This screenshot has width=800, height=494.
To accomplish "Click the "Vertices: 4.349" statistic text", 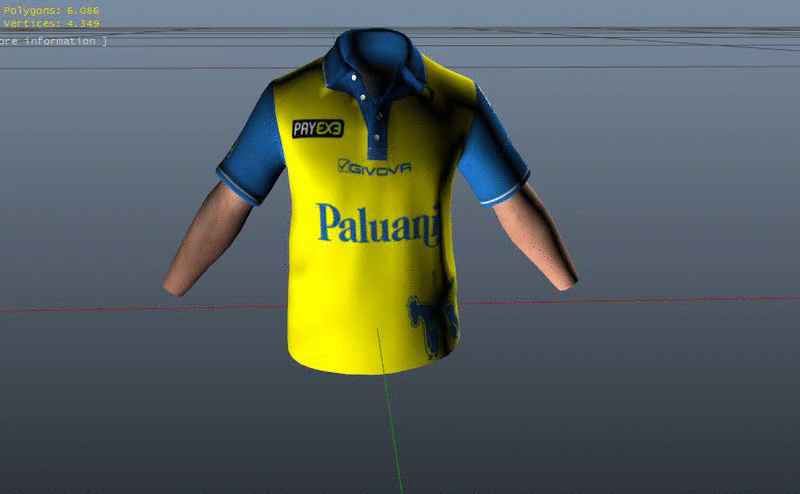I will [51, 23].
